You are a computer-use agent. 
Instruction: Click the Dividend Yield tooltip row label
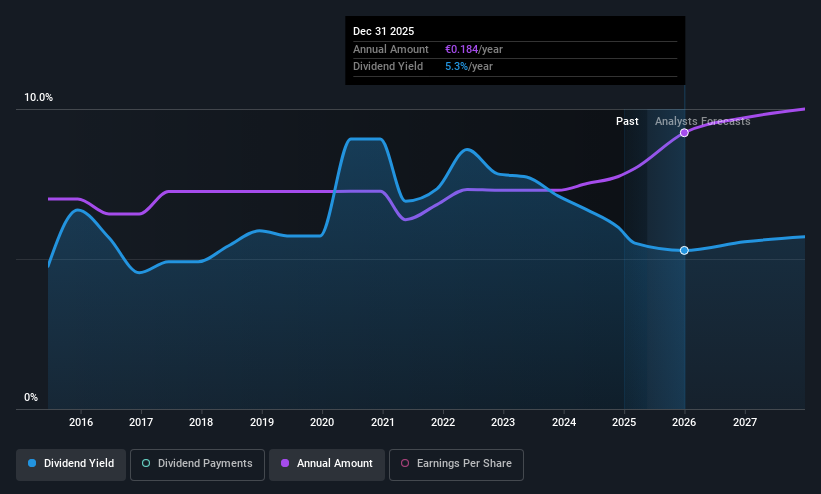(x=388, y=67)
